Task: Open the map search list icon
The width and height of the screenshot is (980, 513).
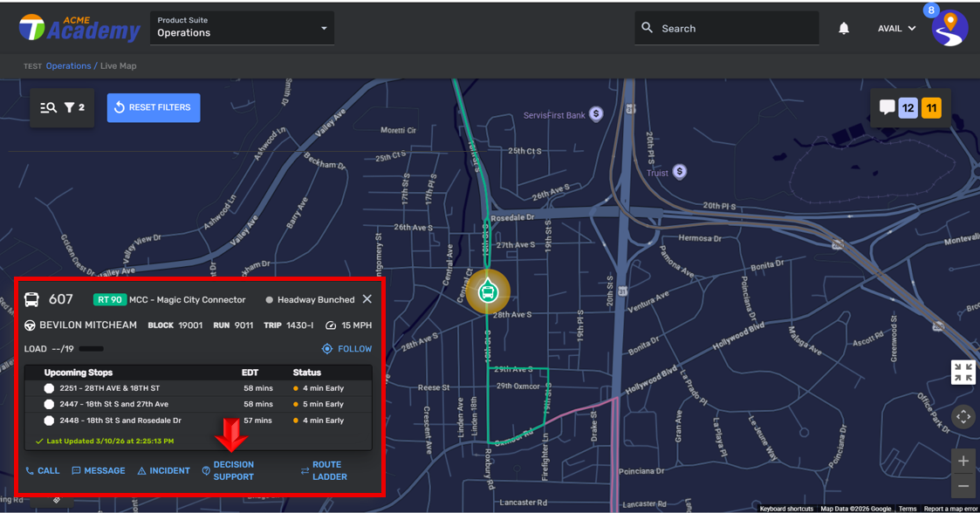Action: [x=48, y=107]
